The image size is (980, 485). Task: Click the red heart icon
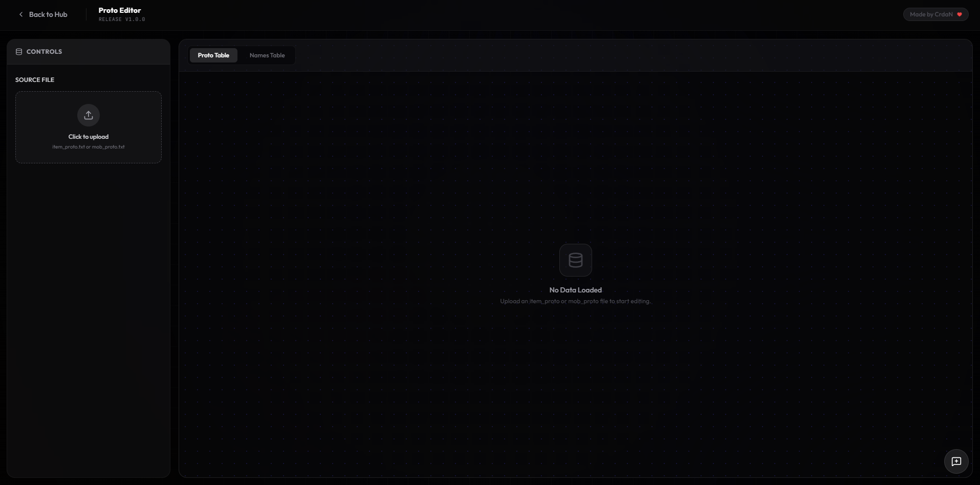pos(960,14)
